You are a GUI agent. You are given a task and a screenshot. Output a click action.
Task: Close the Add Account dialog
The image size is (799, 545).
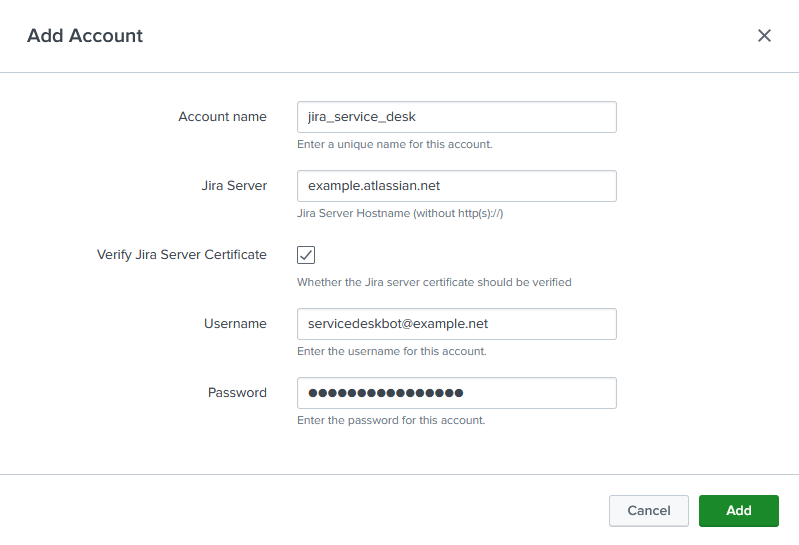[764, 36]
